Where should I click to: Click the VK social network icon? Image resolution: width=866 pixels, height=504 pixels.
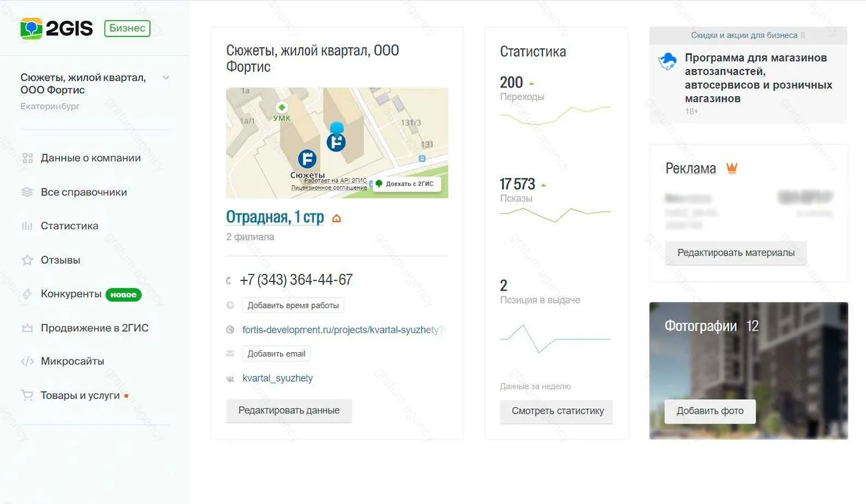[x=230, y=378]
